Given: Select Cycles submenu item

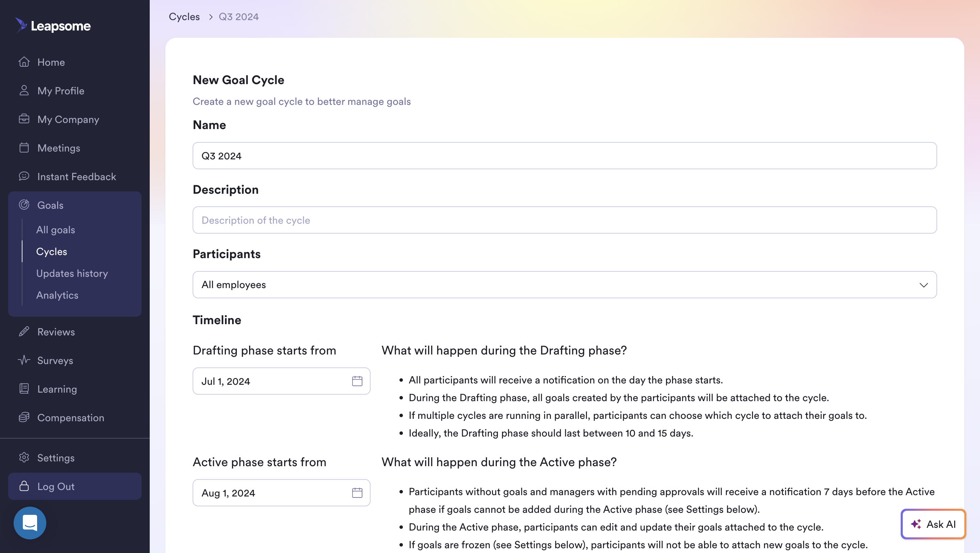Looking at the screenshot, I should tap(51, 251).
